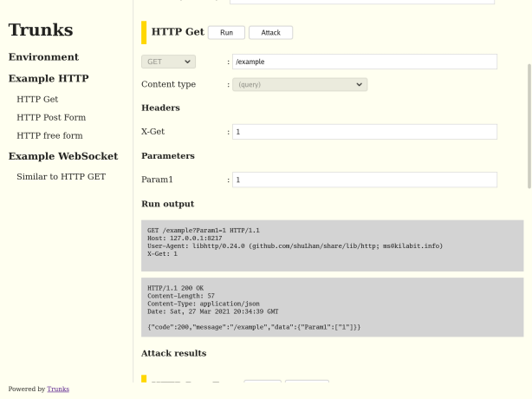Click the request dump output block
Image resolution: width=532 pixels, height=399 pixels.
332,245
